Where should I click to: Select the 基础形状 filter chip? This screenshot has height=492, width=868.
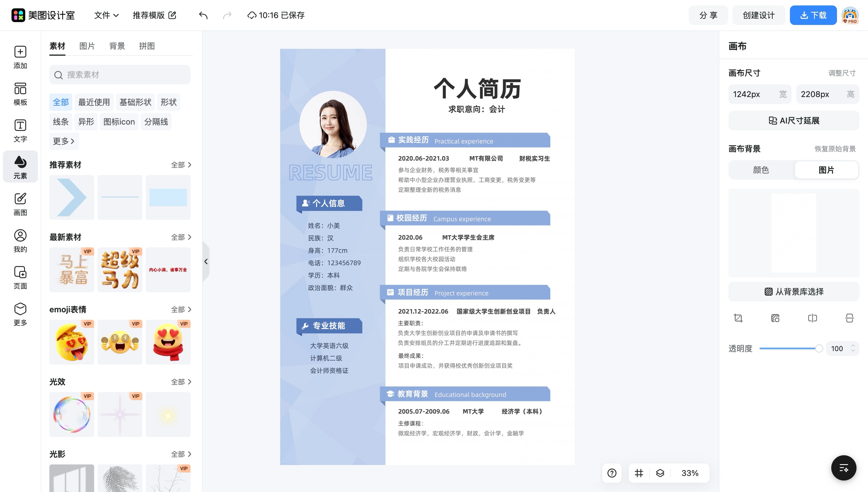[x=135, y=102]
